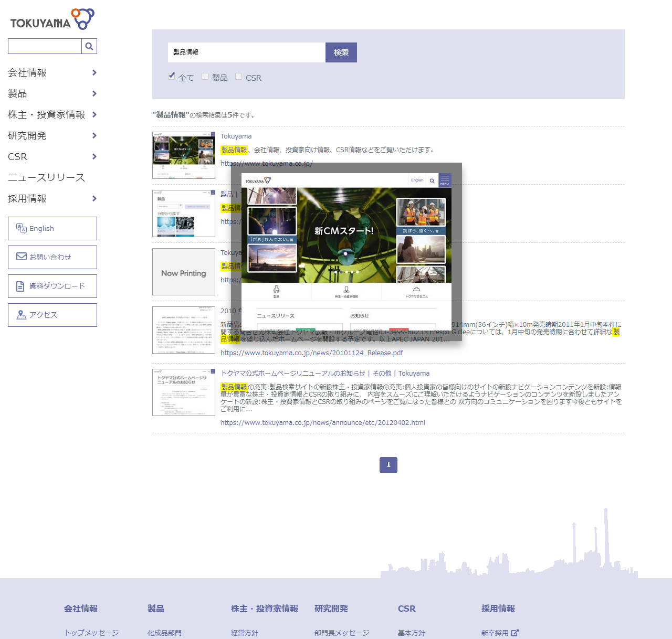Check the 製品 filter checkbox
This screenshot has width=672, height=639.
click(205, 76)
